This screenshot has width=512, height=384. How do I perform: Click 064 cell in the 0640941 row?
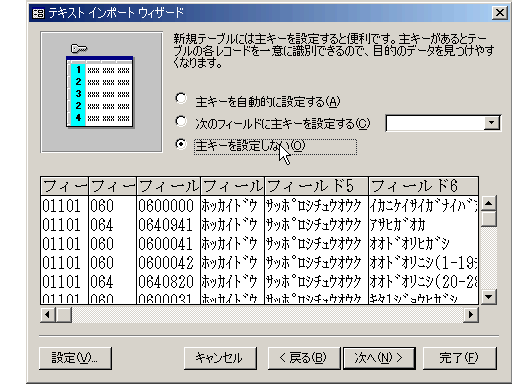[113, 225]
